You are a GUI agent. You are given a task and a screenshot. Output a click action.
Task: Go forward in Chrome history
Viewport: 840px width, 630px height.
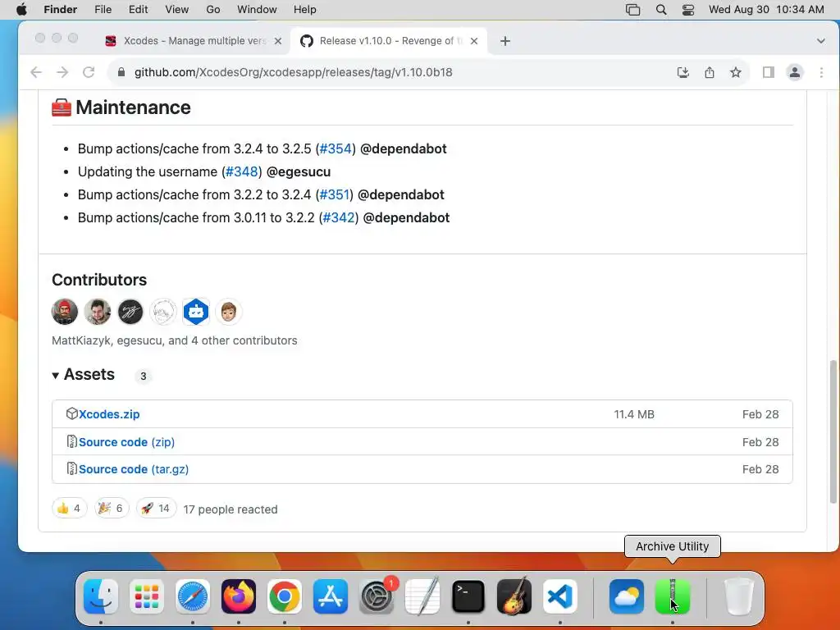[62, 72]
